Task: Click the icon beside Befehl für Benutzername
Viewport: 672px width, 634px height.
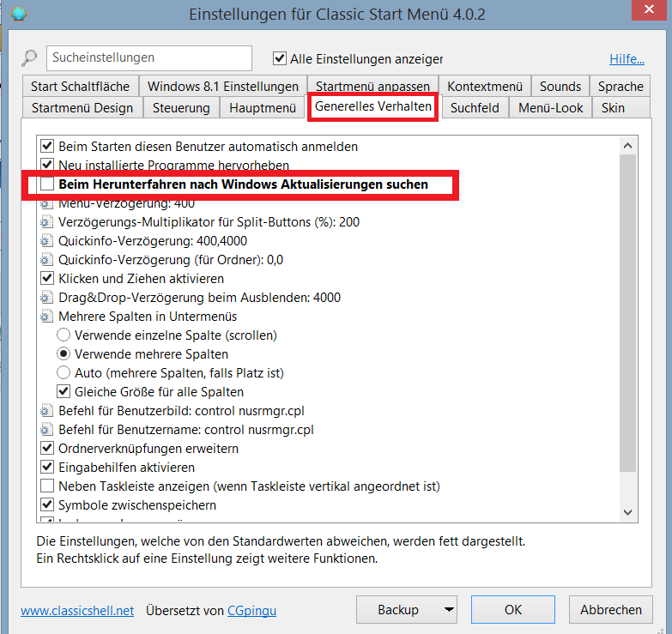Action: [x=46, y=429]
